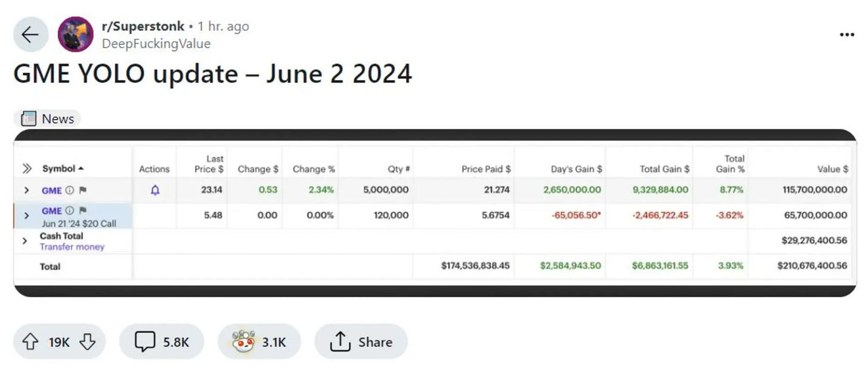Open the 3.1K awards button
The height and width of the screenshot is (379, 868).
[259, 342]
